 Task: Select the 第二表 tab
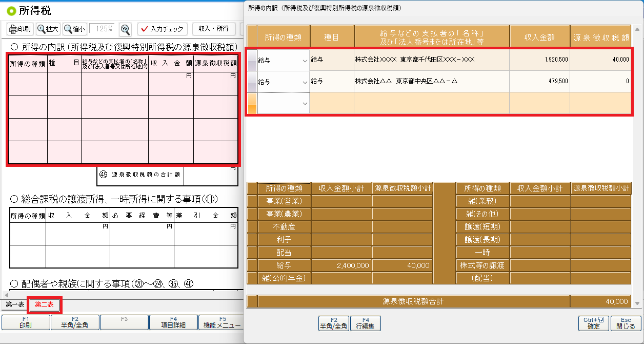pyautogui.click(x=44, y=305)
